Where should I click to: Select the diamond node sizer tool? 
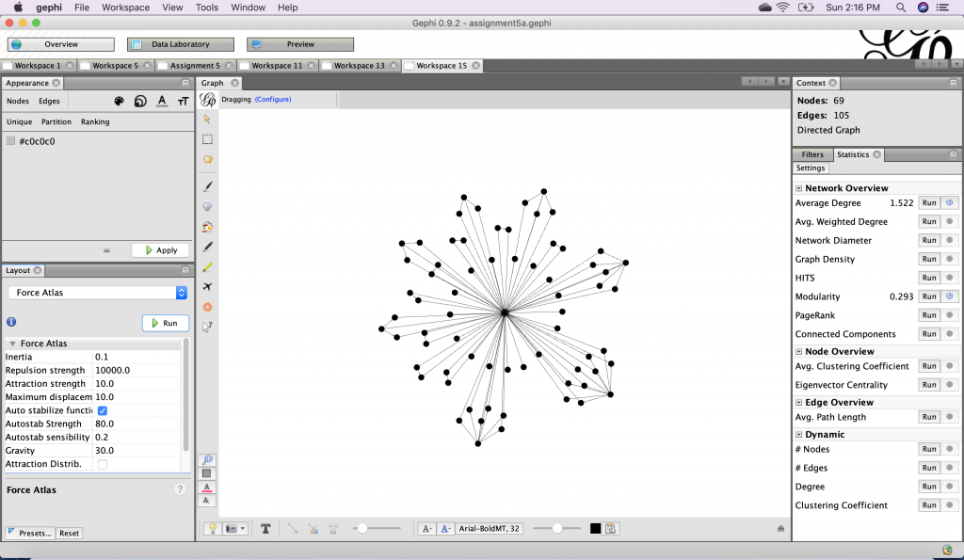point(208,206)
